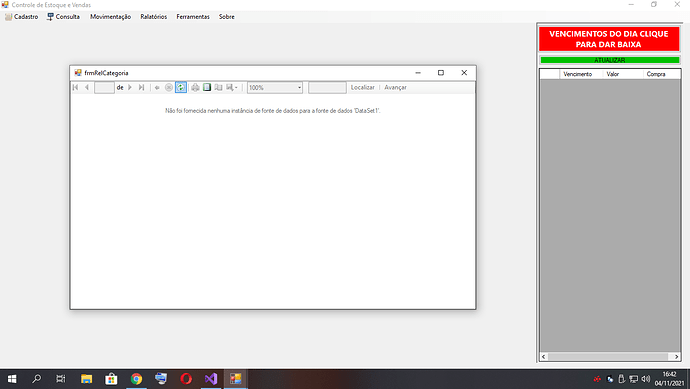Click the back to parent report arrow

click(157, 87)
